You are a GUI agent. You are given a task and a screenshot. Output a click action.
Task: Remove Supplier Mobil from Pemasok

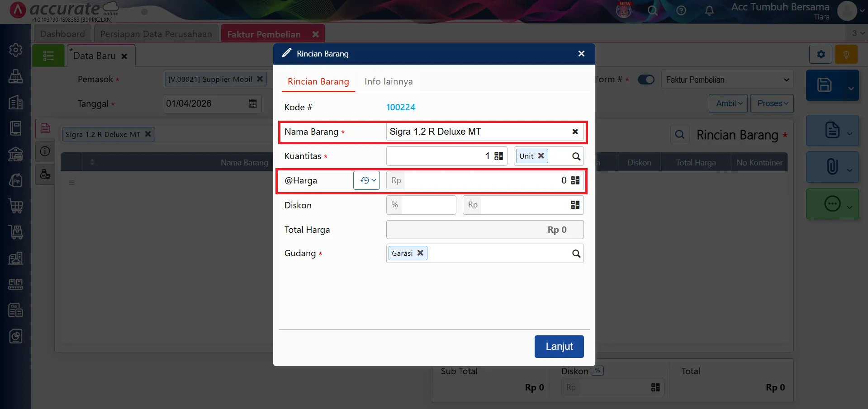(260, 79)
